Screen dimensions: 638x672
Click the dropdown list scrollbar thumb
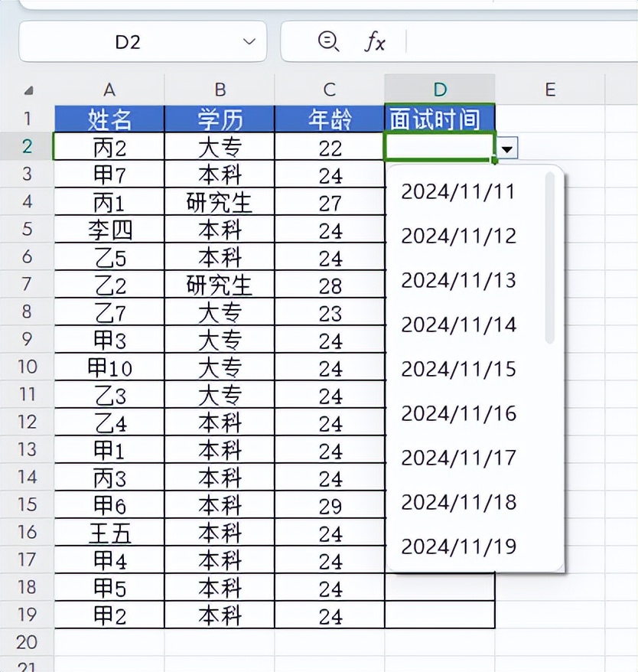550,258
